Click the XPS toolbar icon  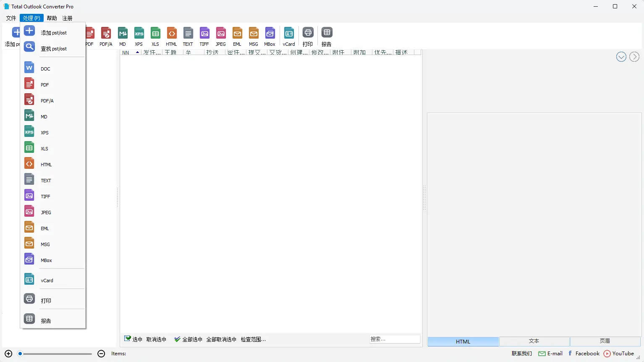click(139, 37)
